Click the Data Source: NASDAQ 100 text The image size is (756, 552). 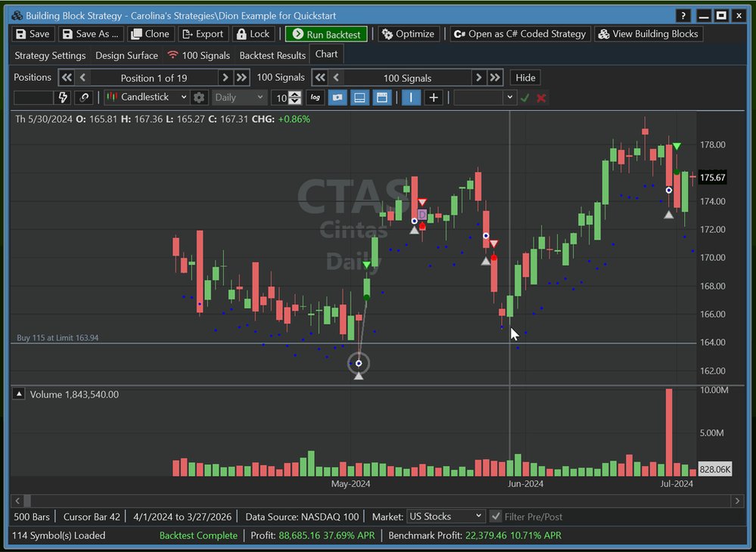click(x=302, y=516)
